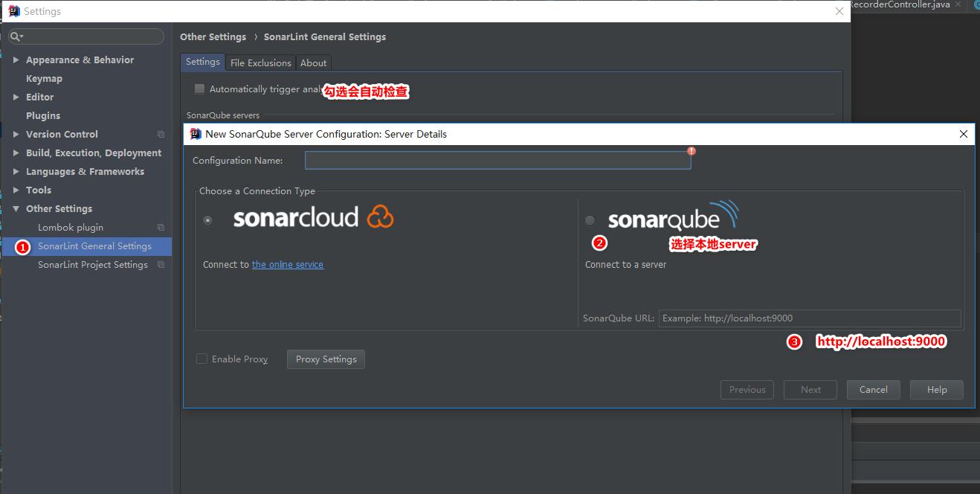Switch to the File Exclusions tab
The height and width of the screenshot is (494, 980).
pos(261,62)
